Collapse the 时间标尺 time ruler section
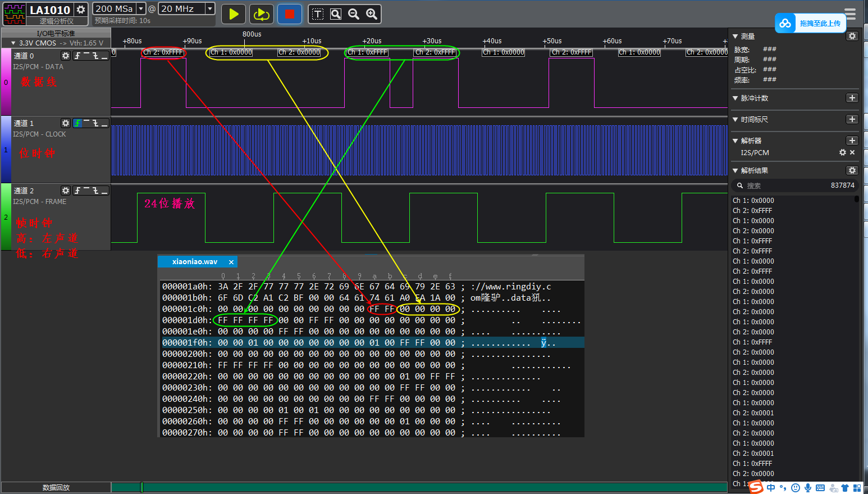 pos(735,119)
